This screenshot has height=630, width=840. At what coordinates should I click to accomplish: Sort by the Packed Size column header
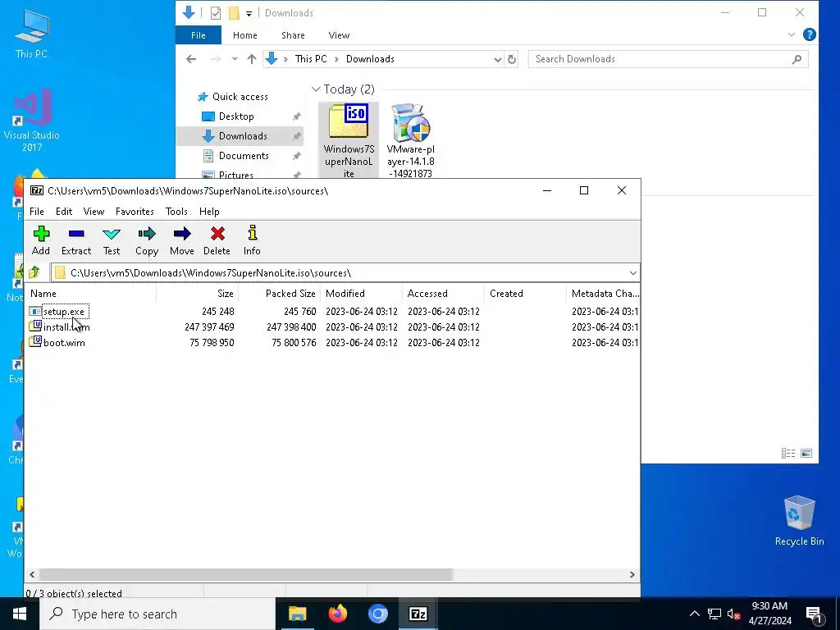pos(279,294)
